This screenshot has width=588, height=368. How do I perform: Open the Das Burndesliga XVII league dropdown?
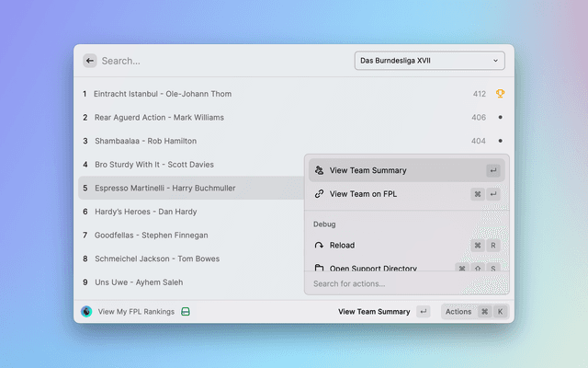428,61
